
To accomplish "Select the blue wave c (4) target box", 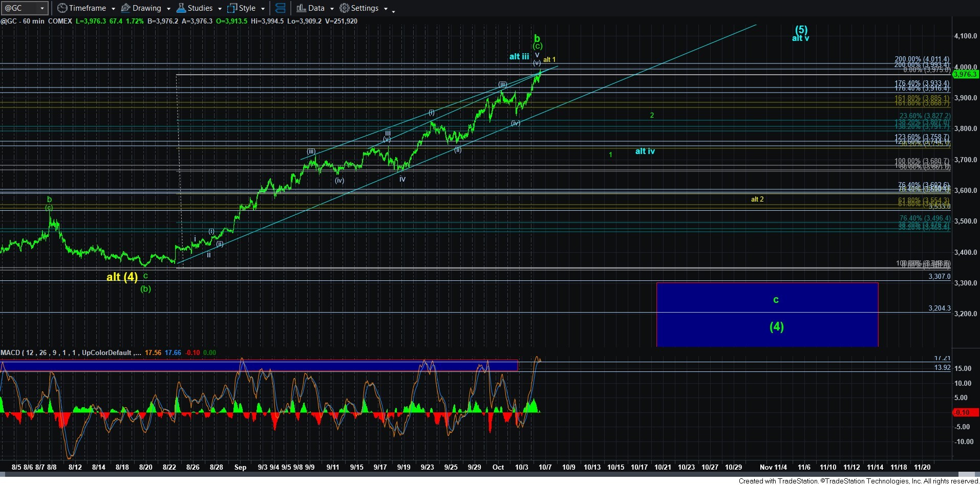I will tap(766, 314).
